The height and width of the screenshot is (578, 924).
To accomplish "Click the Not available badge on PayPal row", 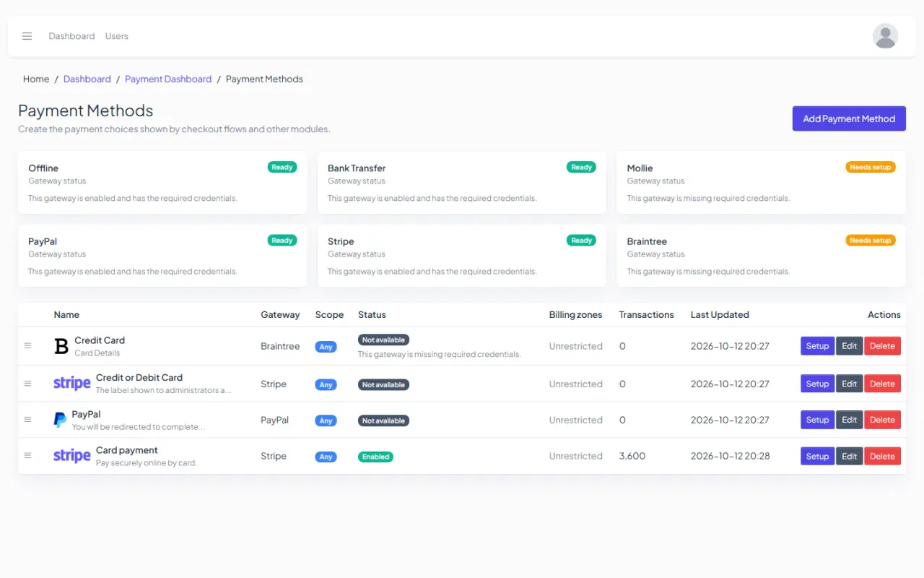I will 383,420.
